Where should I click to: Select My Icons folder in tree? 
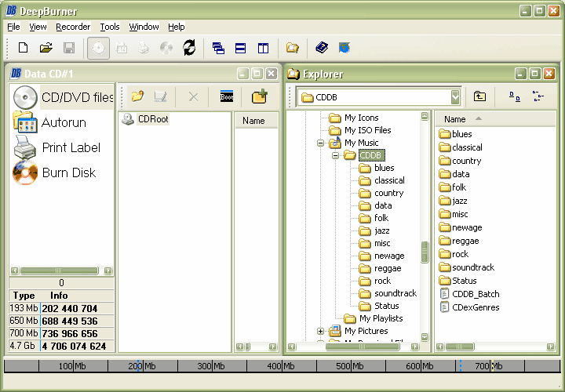362,118
